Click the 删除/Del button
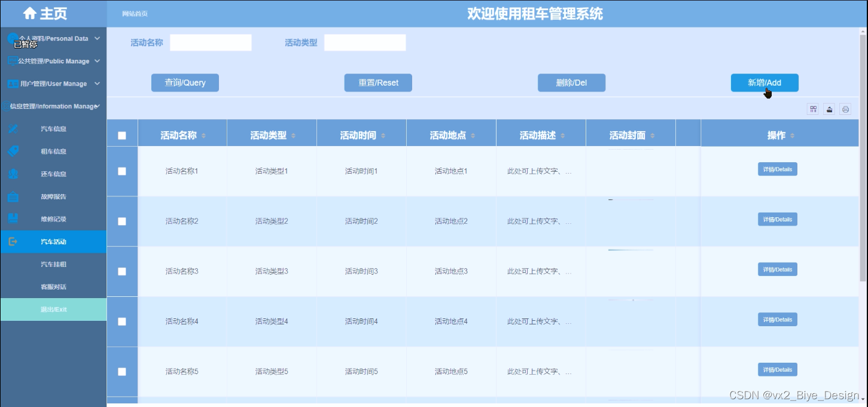 (571, 83)
